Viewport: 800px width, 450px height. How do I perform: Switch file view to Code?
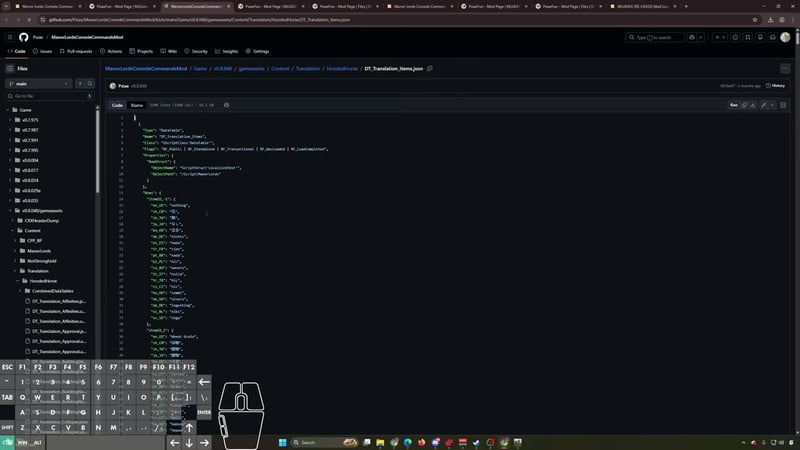[x=117, y=105]
